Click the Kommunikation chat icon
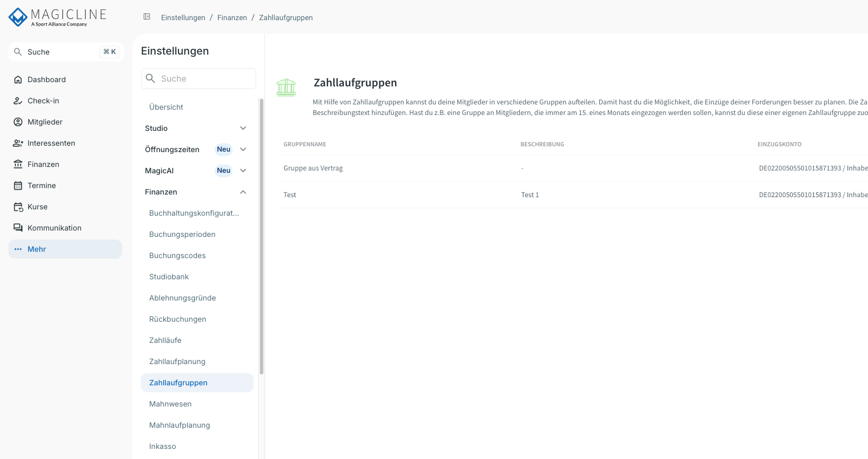This screenshot has width=868, height=459. (18, 228)
